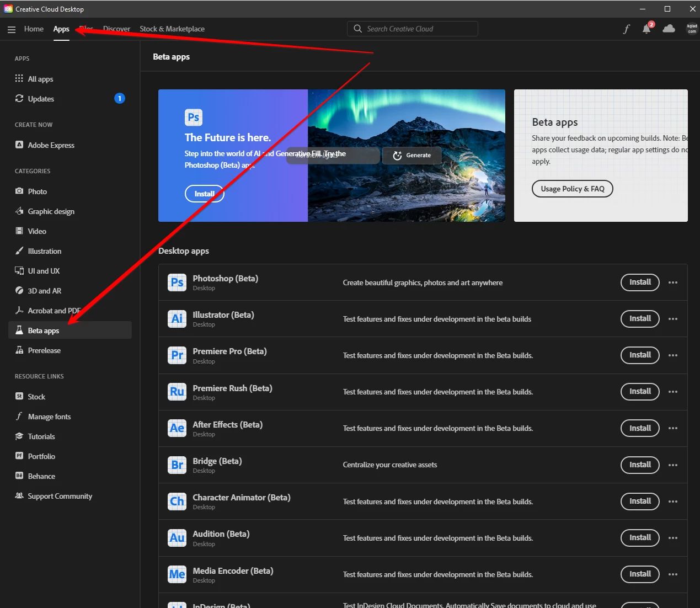This screenshot has width=700, height=608.
Task: Click the Bridge (Beta) app icon
Action: [177, 465]
